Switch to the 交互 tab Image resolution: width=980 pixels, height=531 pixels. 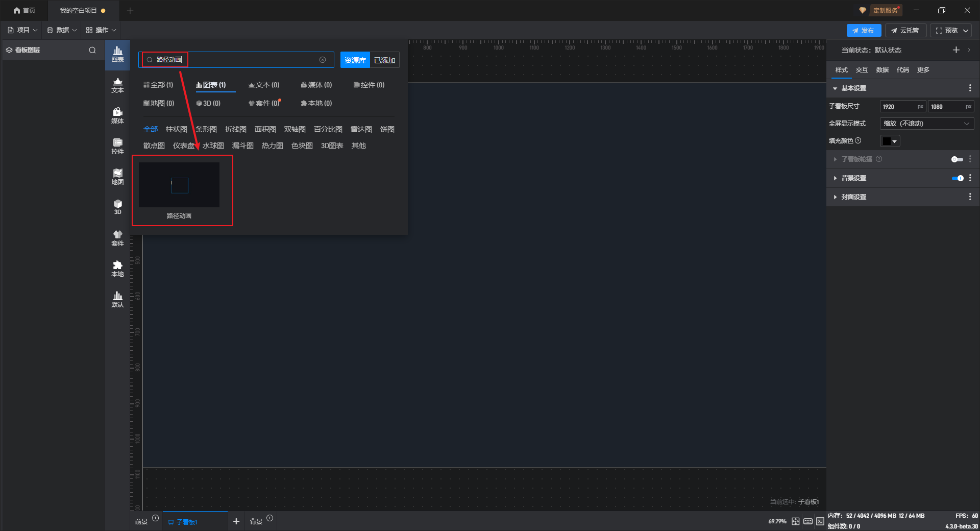point(862,70)
